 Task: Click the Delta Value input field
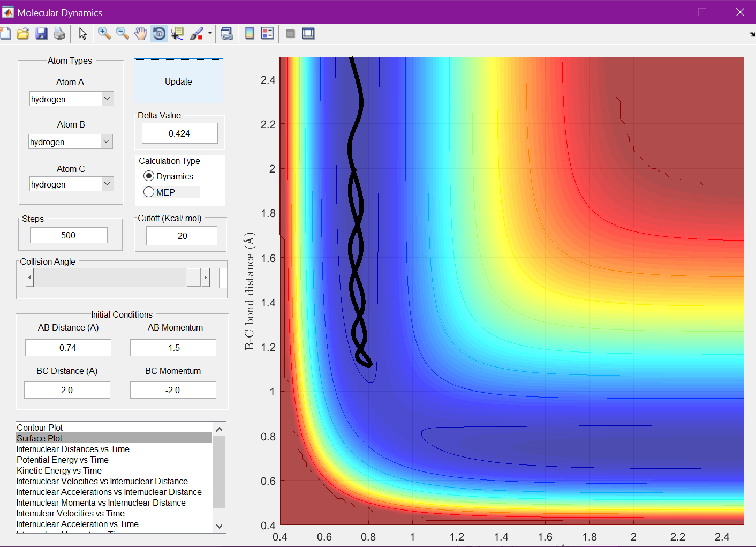tap(179, 133)
